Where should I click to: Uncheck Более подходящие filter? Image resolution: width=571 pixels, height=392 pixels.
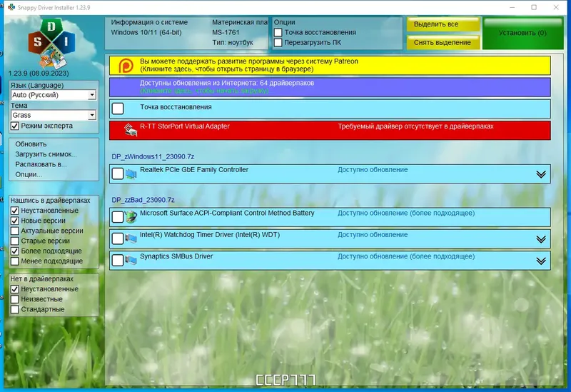tap(14, 251)
